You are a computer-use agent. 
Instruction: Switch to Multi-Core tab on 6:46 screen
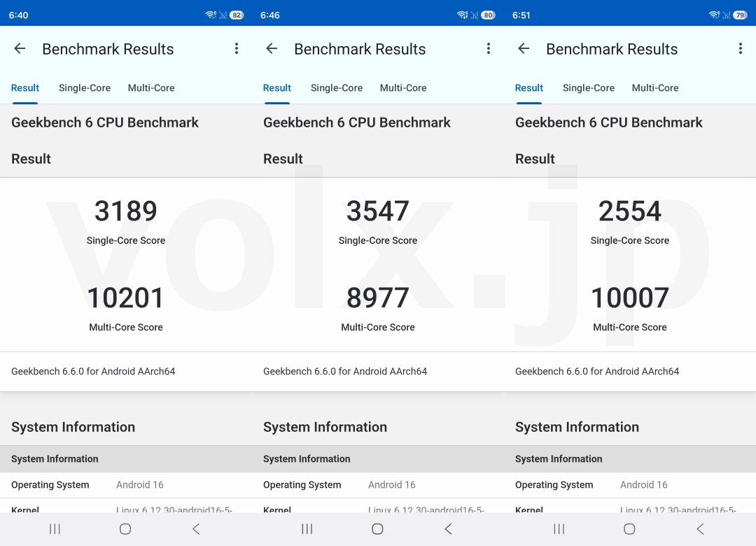[403, 88]
